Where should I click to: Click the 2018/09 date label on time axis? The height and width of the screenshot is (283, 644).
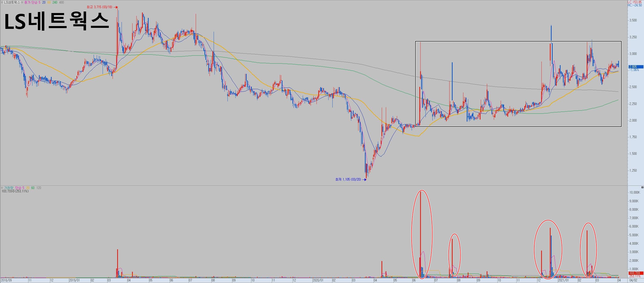click(6, 280)
